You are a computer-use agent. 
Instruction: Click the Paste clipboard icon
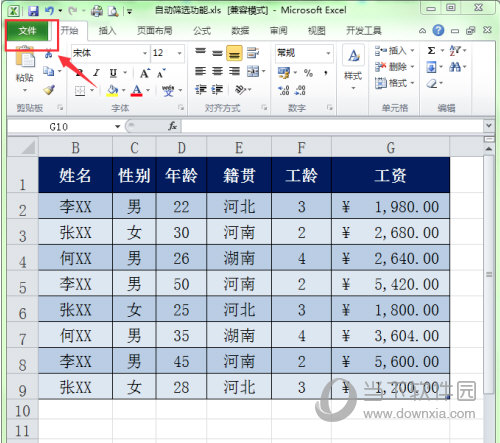click(x=25, y=57)
